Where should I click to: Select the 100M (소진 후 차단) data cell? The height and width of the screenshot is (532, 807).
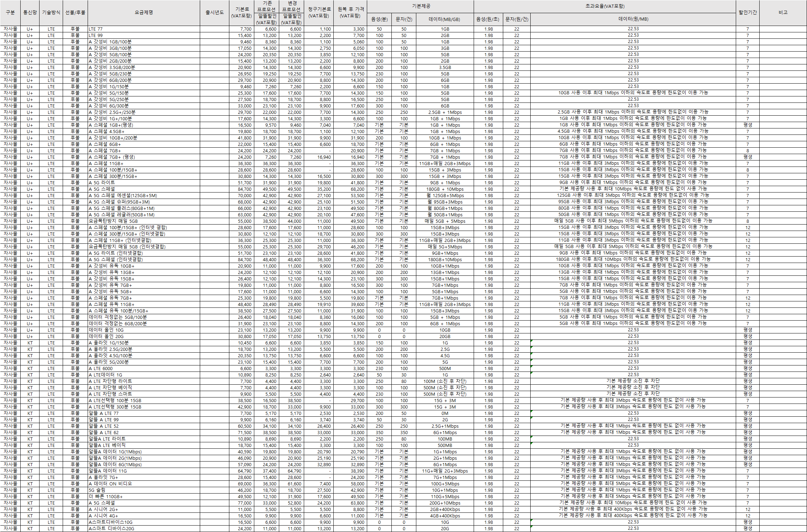coord(445,381)
